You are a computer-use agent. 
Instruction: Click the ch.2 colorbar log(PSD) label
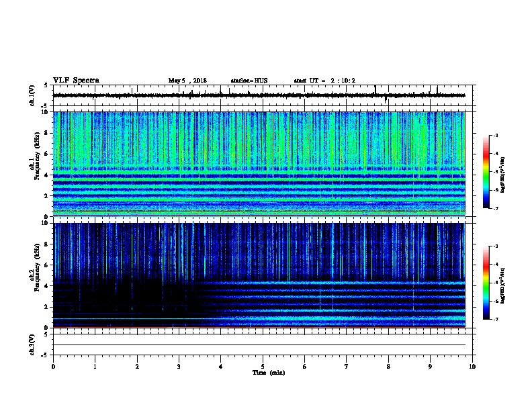(x=503, y=286)
